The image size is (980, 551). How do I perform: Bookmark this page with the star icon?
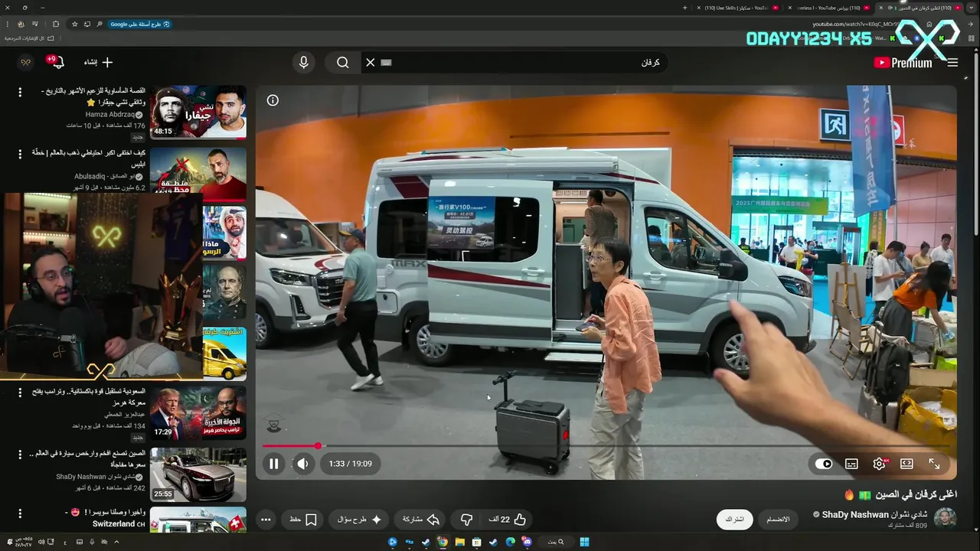pyautogui.click(x=74, y=24)
